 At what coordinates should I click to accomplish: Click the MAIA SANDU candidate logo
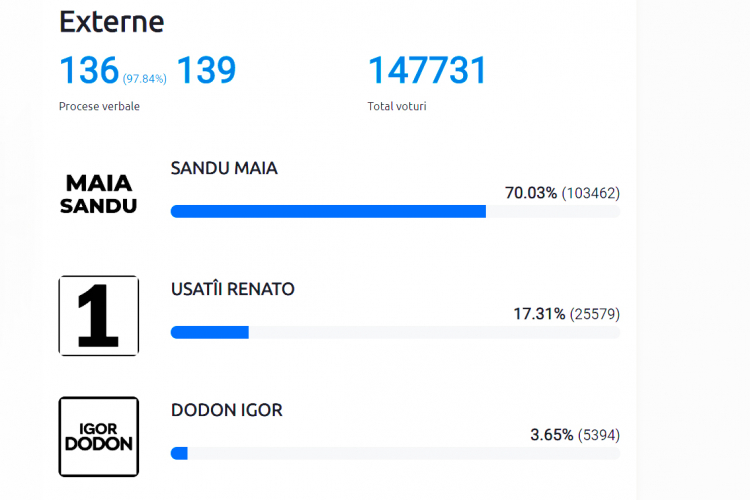point(99,194)
